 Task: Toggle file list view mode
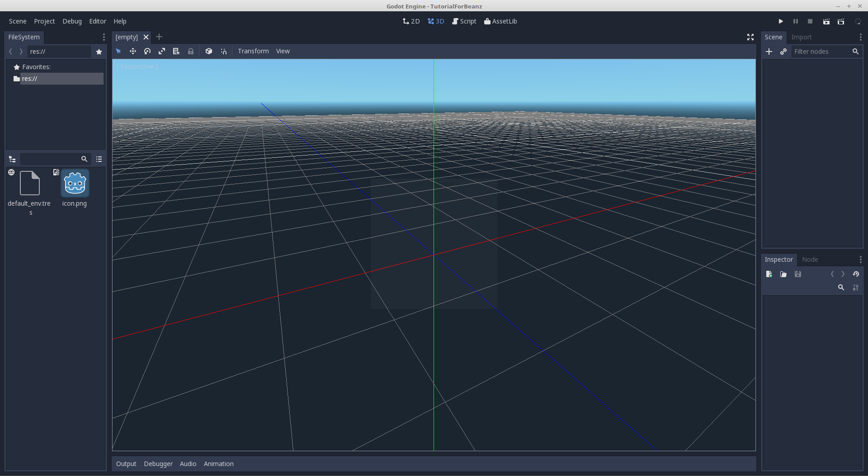[x=99, y=159]
